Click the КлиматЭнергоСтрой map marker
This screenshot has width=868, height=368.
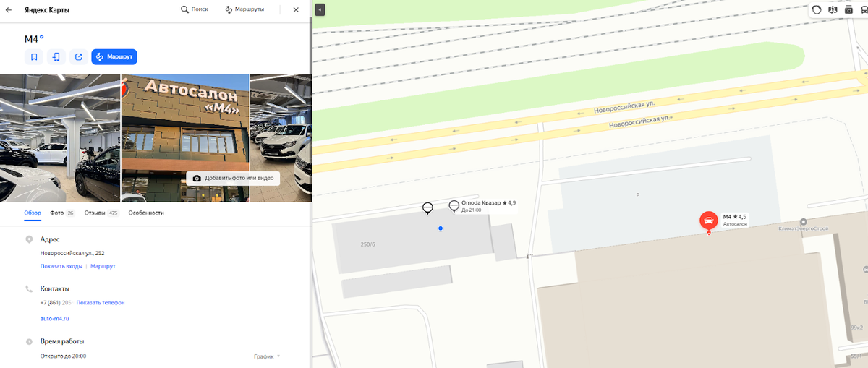(x=803, y=222)
